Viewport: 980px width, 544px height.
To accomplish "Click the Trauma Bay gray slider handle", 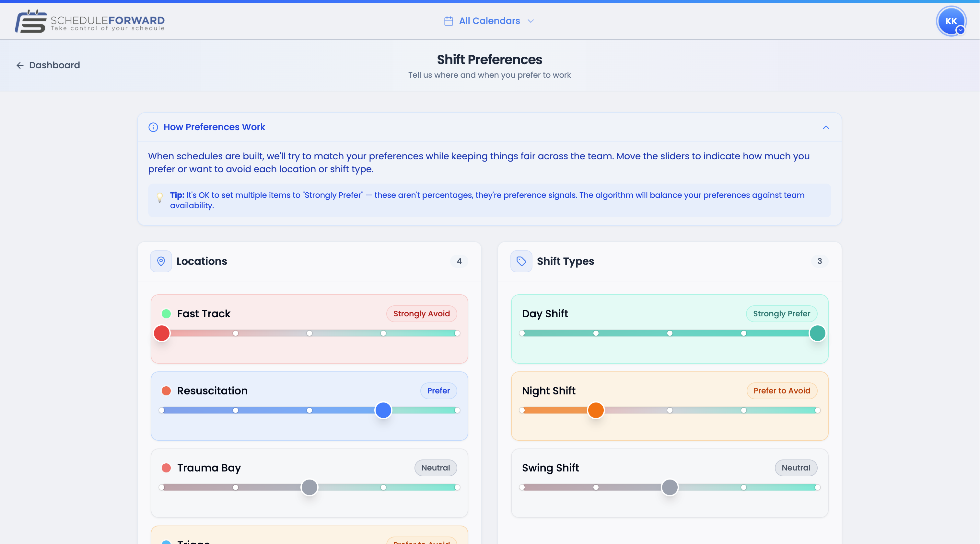I will click(309, 487).
